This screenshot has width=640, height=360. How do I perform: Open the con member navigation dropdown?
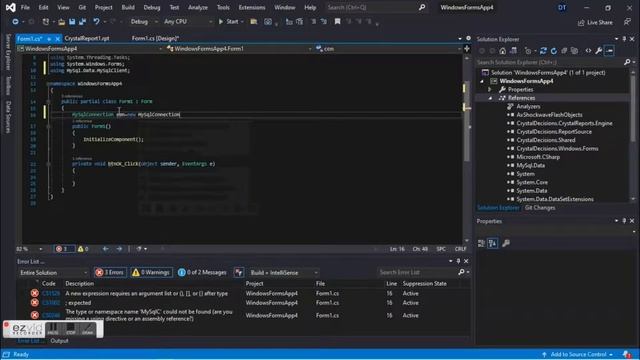388,49
